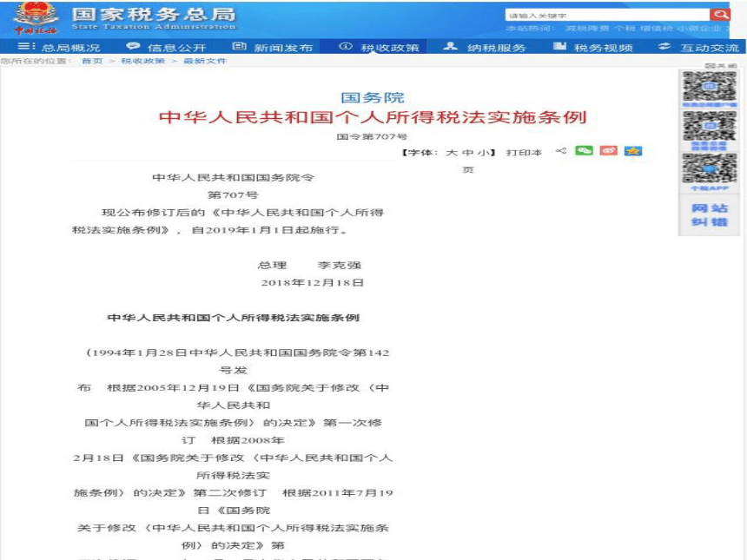Click the topmost QR code in the sidebar
The height and width of the screenshot is (560, 747).
coord(710,86)
